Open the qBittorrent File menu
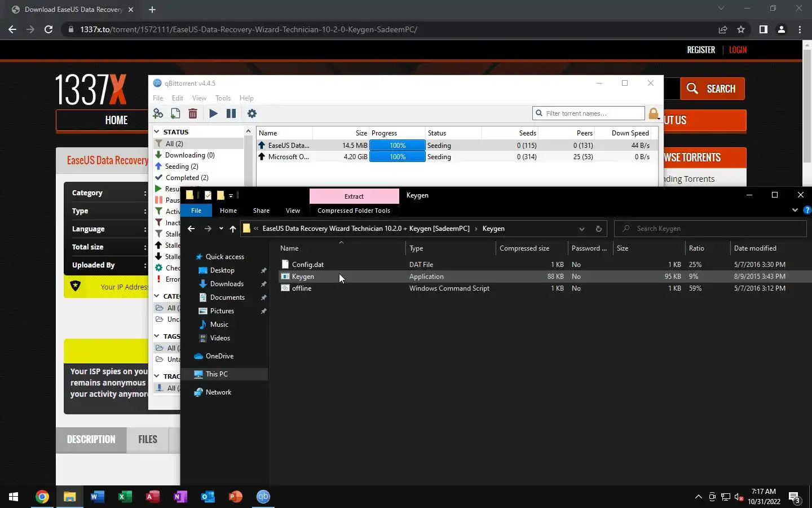The width and height of the screenshot is (812, 508). click(x=158, y=98)
